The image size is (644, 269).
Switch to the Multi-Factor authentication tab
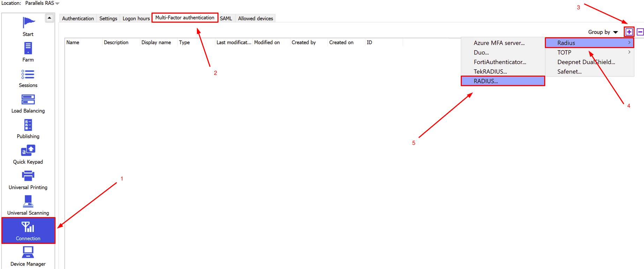(x=185, y=17)
